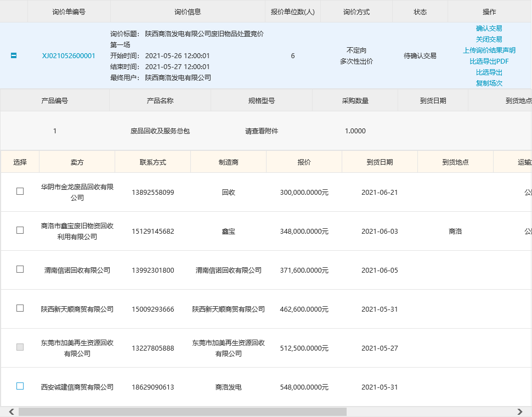This screenshot has width=532, height=417.
Task: Click the scroll right arrow icon
Action: tap(520, 412)
